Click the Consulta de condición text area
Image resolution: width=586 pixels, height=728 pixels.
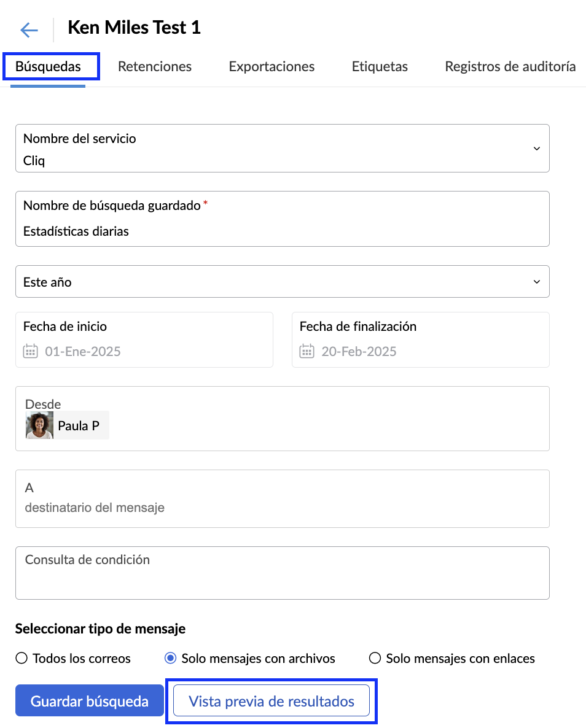pos(283,573)
